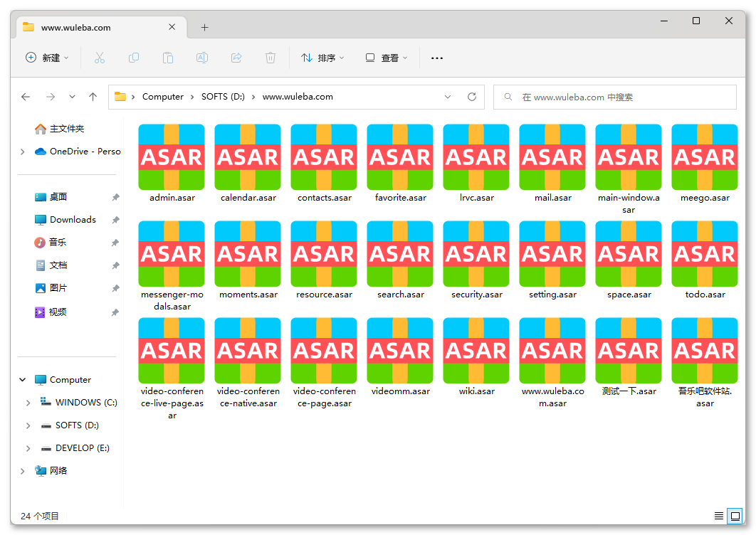Select the video-conference-page.asar file
This screenshot has width=756, height=535.
[324, 363]
